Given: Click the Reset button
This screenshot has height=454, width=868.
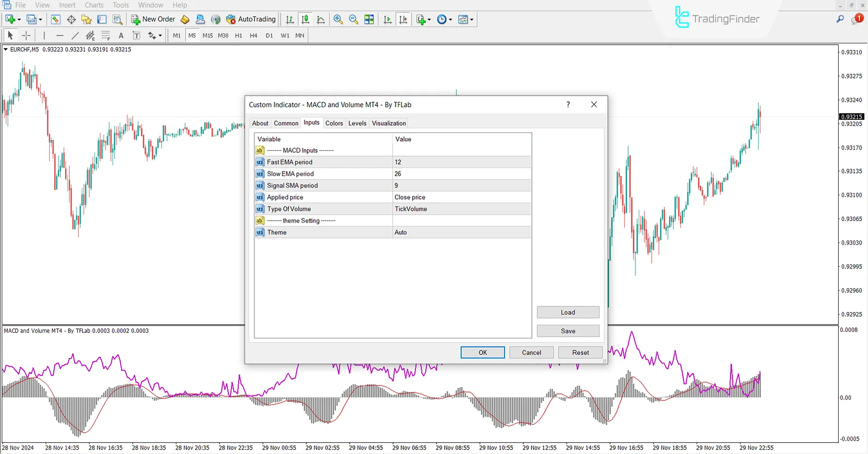Looking at the screenshot, I should (580, 353).
